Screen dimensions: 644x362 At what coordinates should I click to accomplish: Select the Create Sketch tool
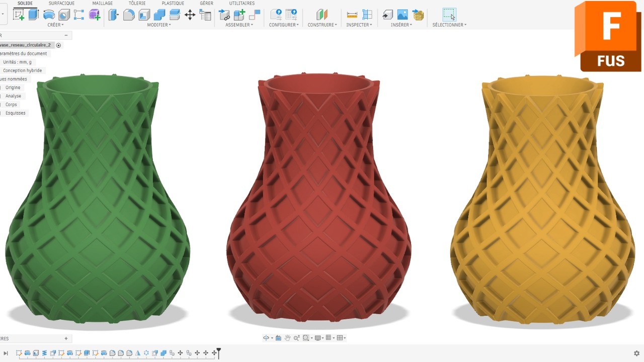coord(19,15)
